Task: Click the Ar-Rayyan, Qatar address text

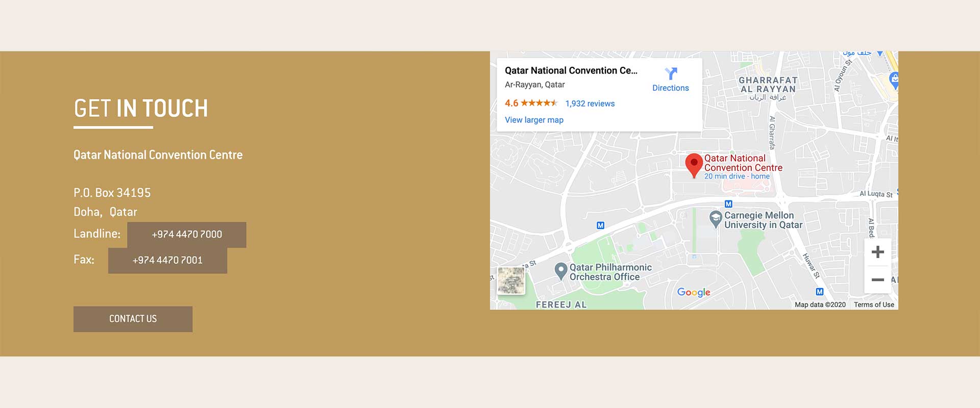Action: (534, 85)
